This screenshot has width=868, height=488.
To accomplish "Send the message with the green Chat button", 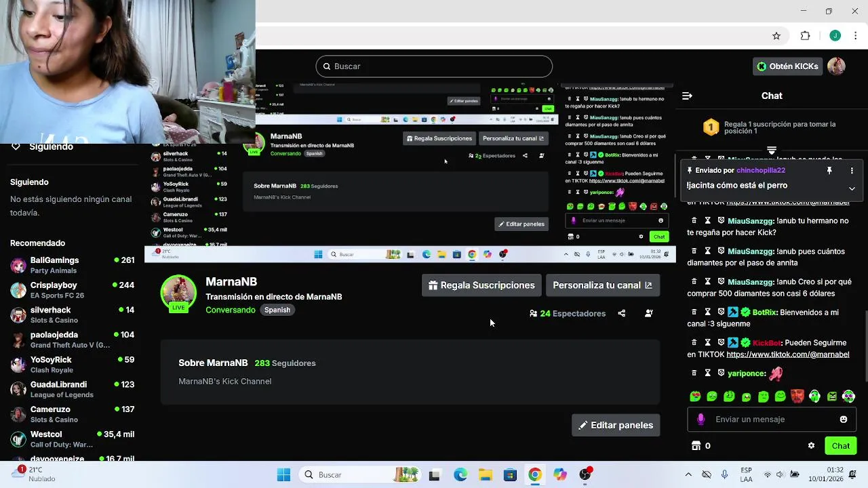I will click(x=841, y=446).
